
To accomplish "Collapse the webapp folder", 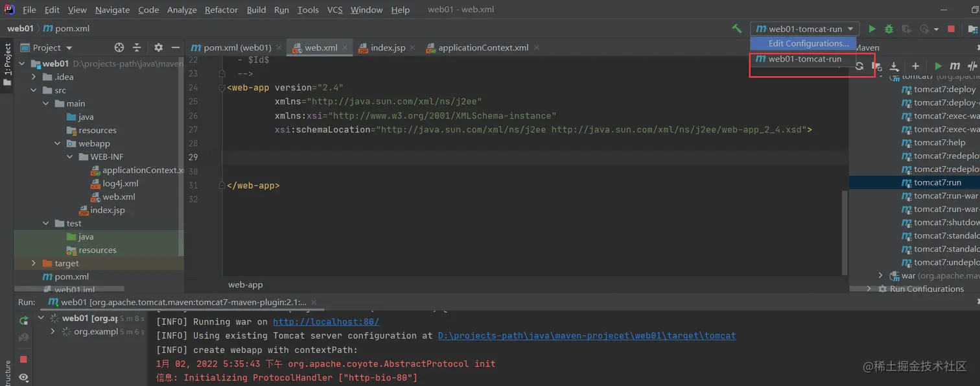I will tap(58, 143).
